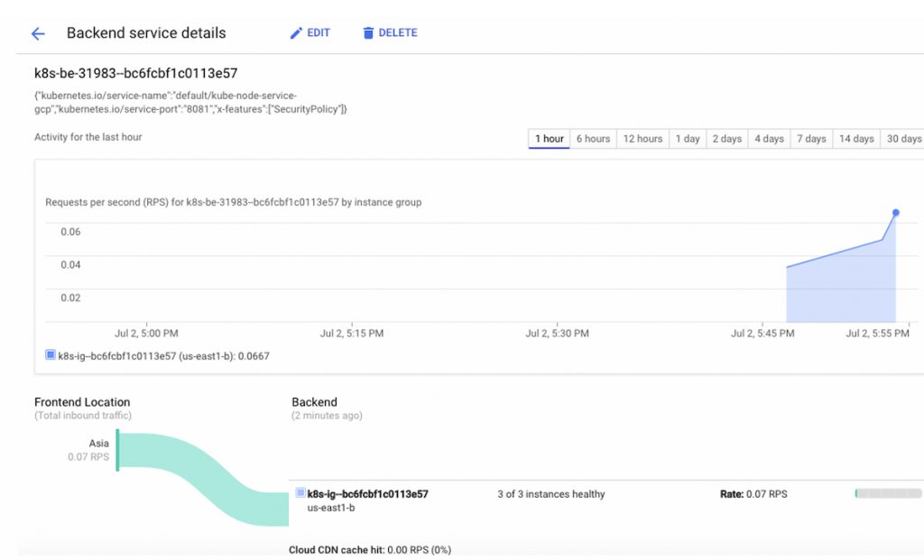Click the 'Activity for the last hour' label
This screenshot has height=560, width=924.
click(88, 137)
